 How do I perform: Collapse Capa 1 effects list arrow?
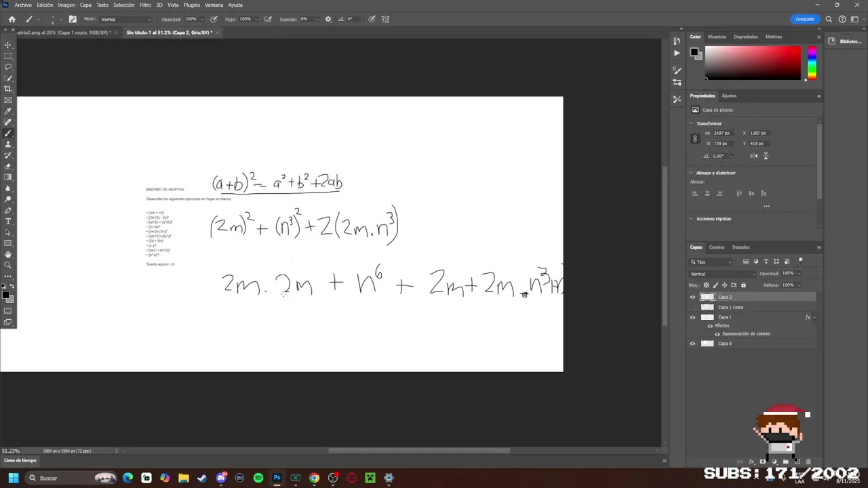click(x=814, y=317)
